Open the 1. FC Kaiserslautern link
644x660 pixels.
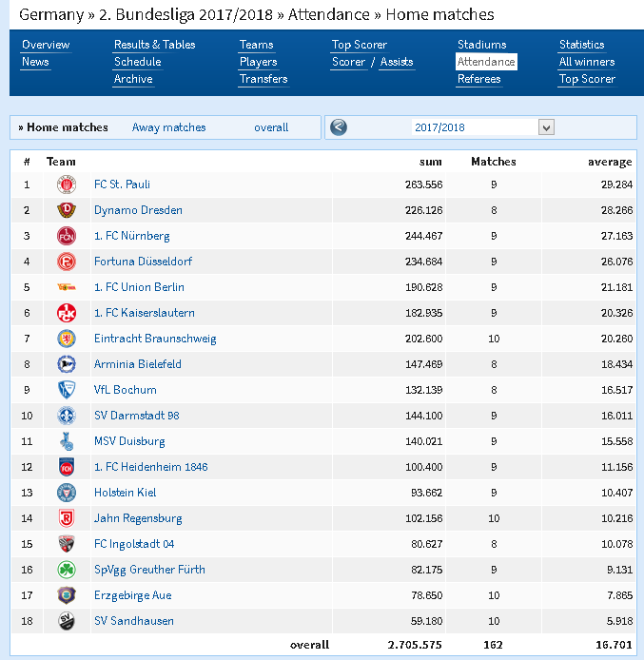tap(145, 313)
